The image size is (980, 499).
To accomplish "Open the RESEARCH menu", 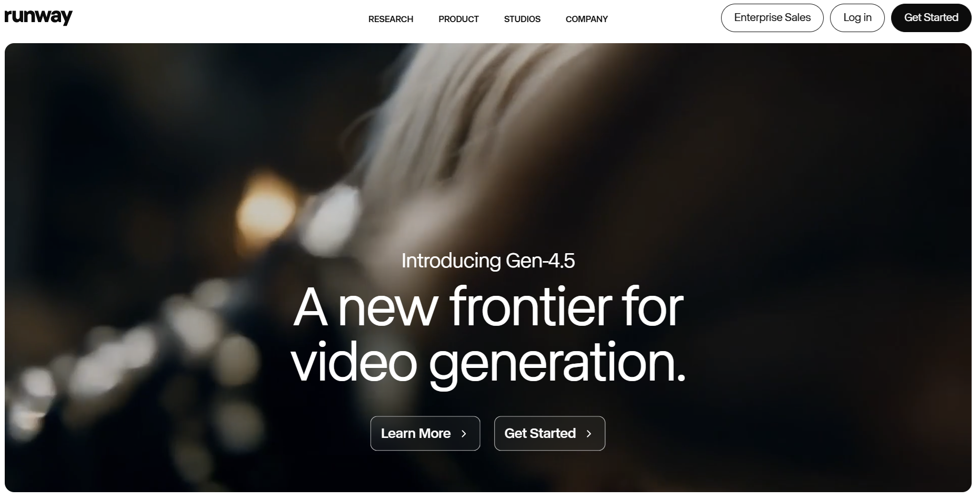I will click(391, 19).
